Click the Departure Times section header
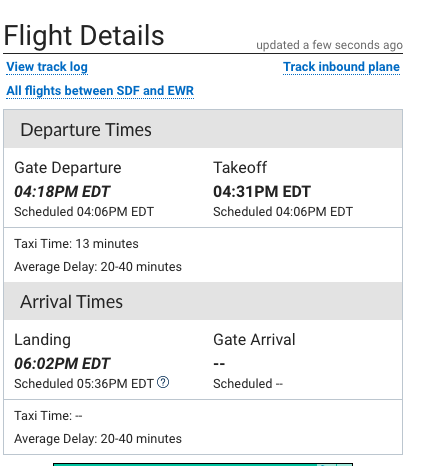434x466 pixels. coord(203,129)
